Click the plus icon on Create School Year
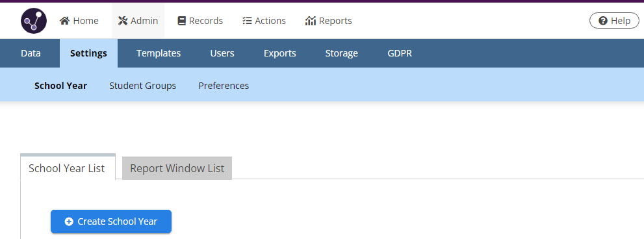Viewport: 644px width, 239px height. click(69, 221)
